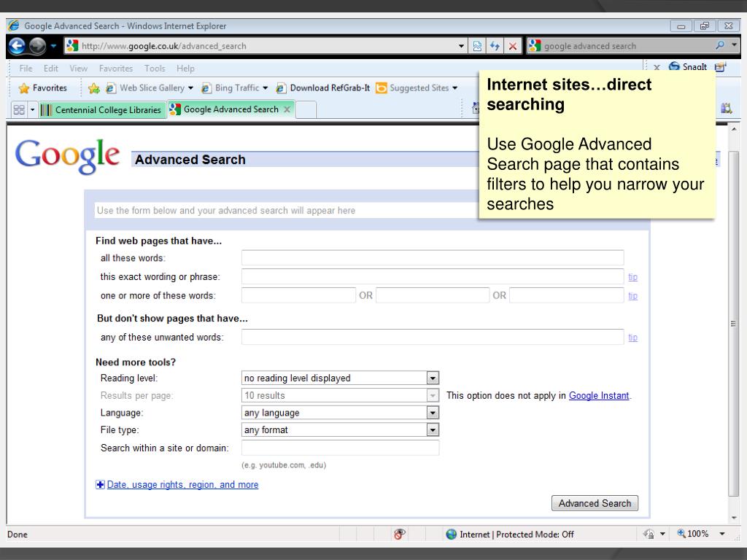Click the Google logo

click(67, 156)
